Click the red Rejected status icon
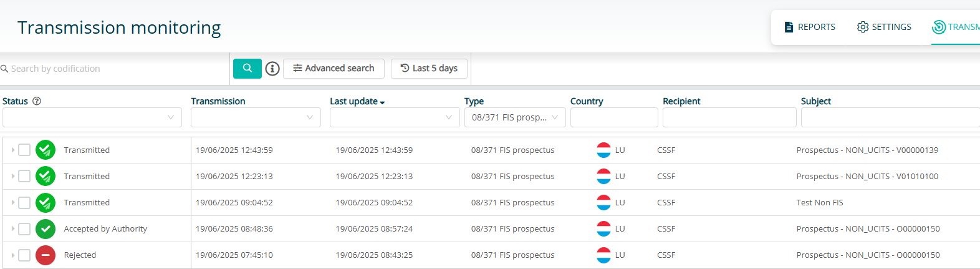Viewport: 980px width, 269px height. (46, 255)
